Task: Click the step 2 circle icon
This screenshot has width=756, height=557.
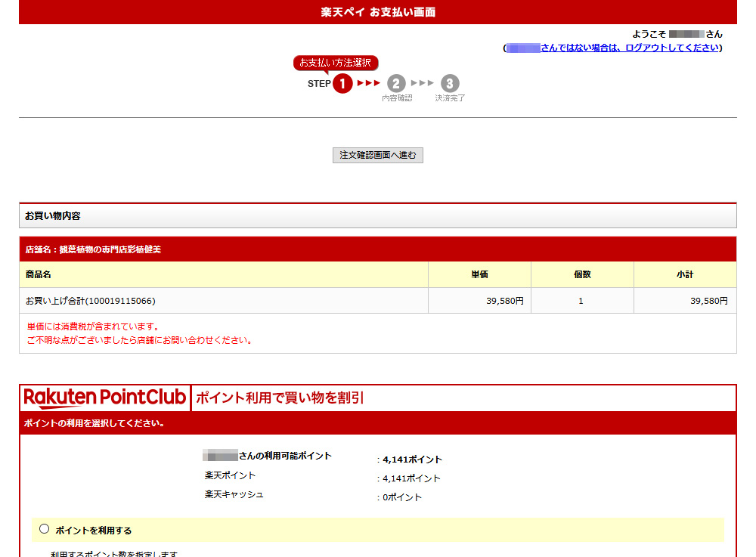Action: [396, 83]
